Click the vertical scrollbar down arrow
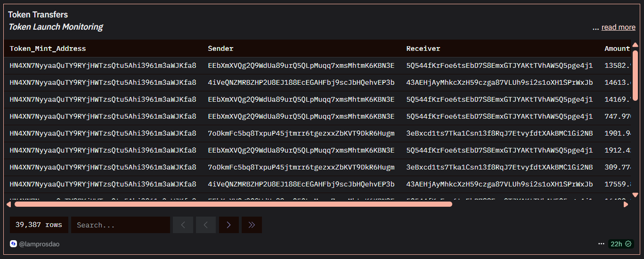This screenshot has width=644, height=259. tap(635, 195)
